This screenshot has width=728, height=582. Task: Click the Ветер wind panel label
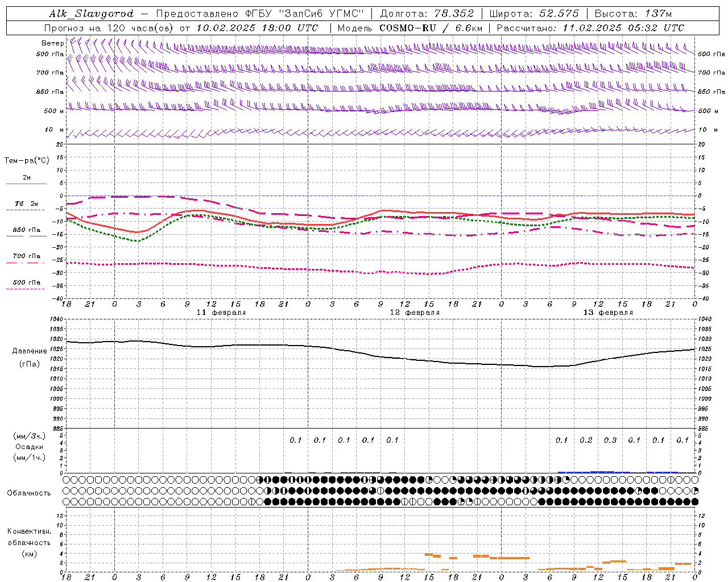coord(52,43)
